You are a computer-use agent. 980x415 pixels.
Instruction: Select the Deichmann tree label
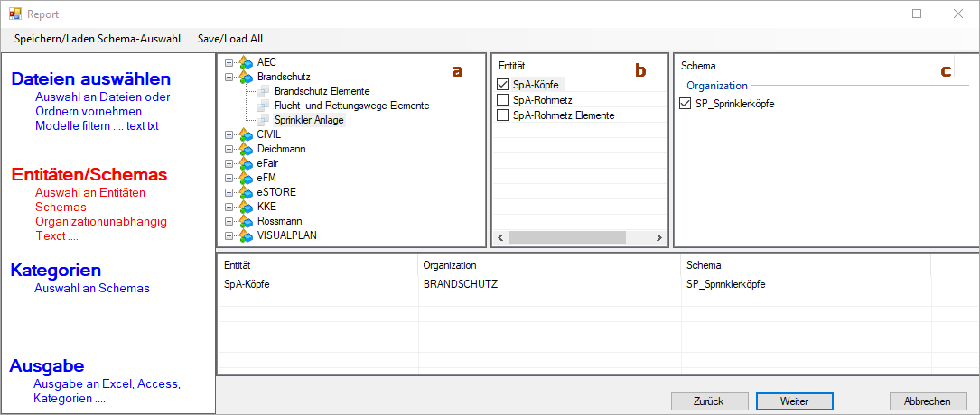tap(281, 149)
